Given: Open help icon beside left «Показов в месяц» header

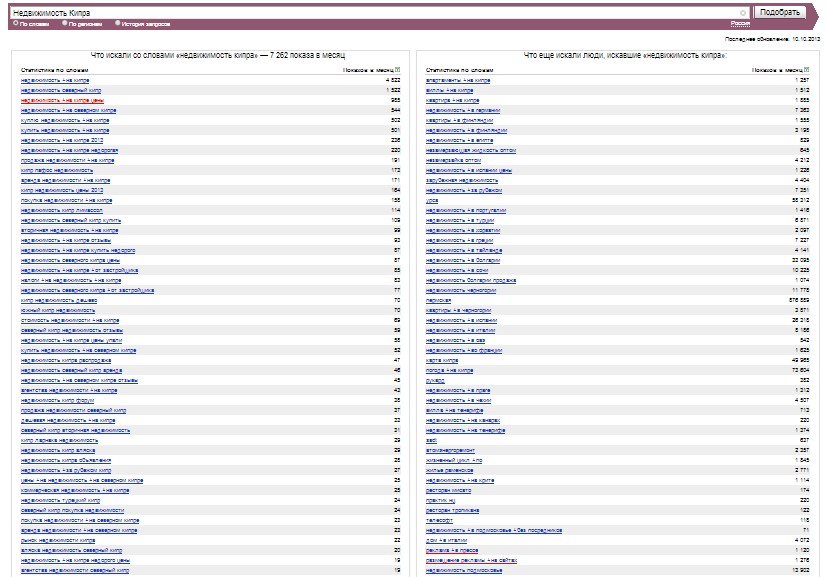Looking at the screenshot, I should [398, 70].
